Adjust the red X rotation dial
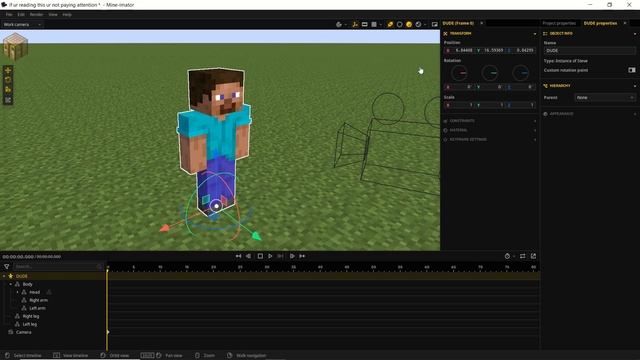Viewport: 640px width, 360px height. pyautogui.click(x=460, y=73)
